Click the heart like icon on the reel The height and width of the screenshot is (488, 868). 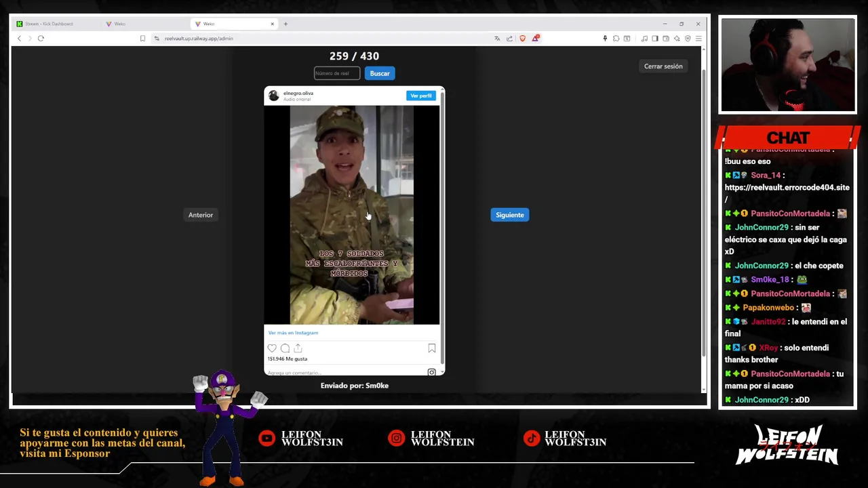(272, 348)
